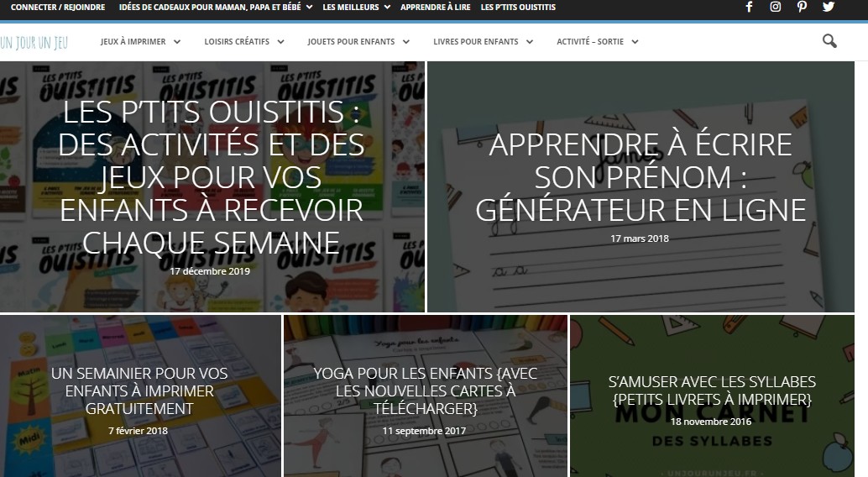The width and height of the screenshot is (868, 477).
Task: Expand the Jeux à imprimer menu arrow
Action: (176, 41)
